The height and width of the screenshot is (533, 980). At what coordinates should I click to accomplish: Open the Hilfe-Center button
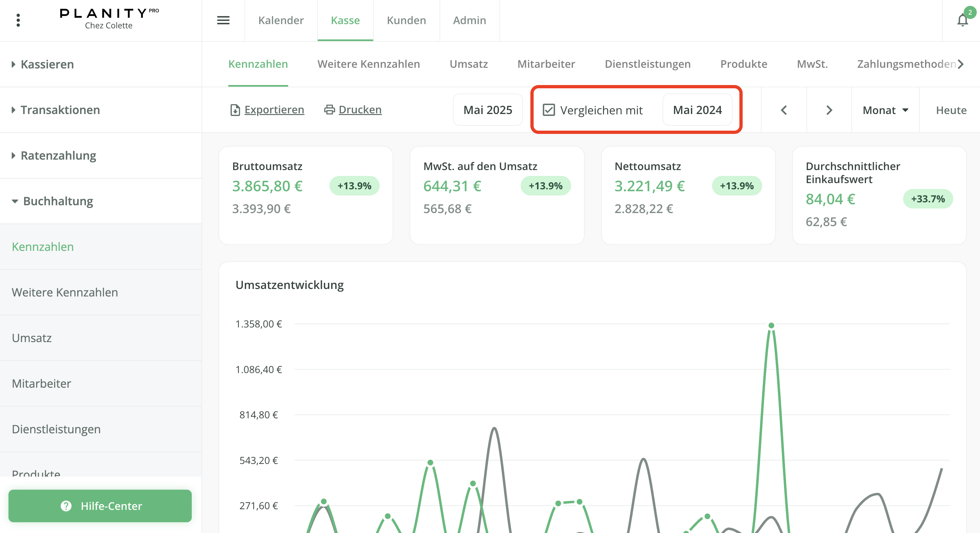click(x=100, y=506)
